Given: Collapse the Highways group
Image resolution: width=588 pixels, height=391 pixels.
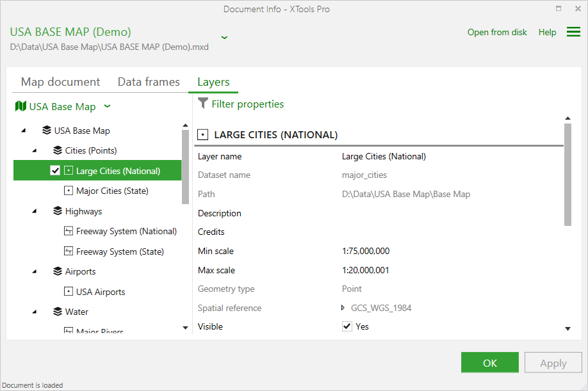Looking at the screenshot, I should (35, 211).
